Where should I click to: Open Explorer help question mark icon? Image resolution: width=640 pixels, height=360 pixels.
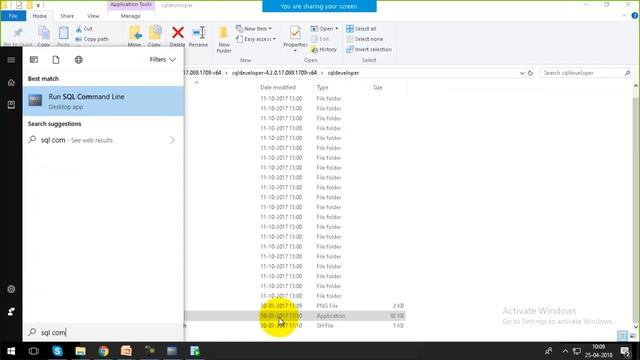click(635, 16)
